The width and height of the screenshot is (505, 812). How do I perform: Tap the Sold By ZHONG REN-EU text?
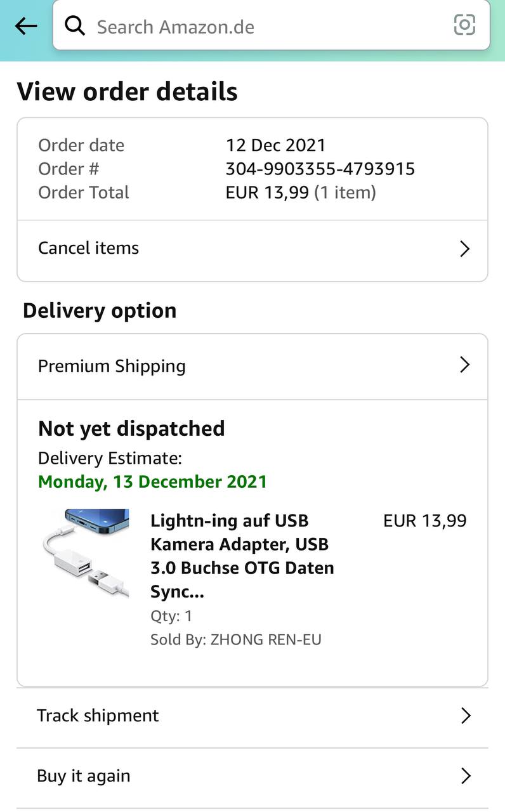coord(236,639)
